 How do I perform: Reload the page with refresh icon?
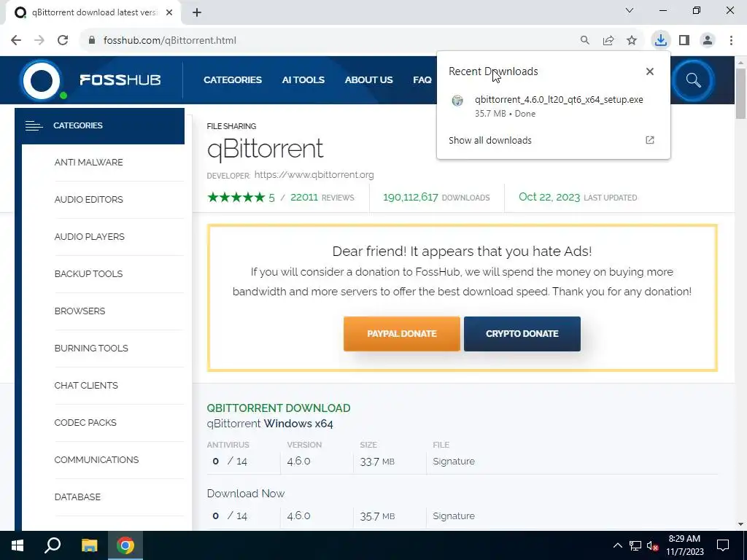point(63,41)
